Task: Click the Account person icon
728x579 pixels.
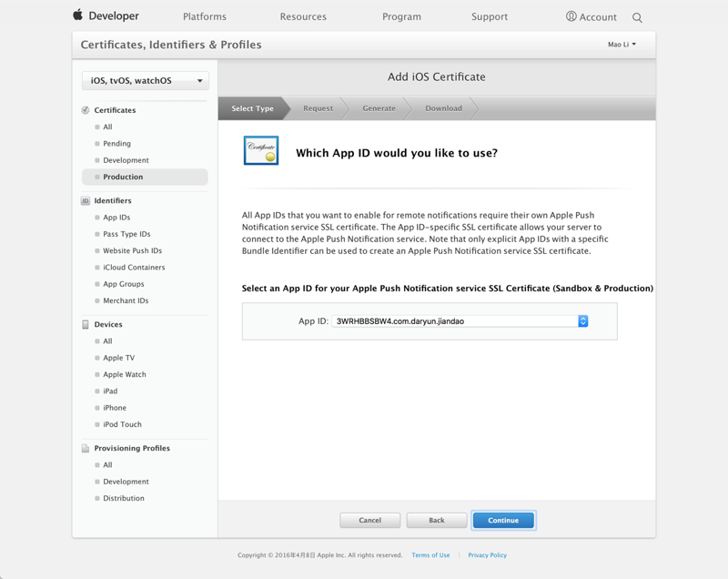Action: 571,16
